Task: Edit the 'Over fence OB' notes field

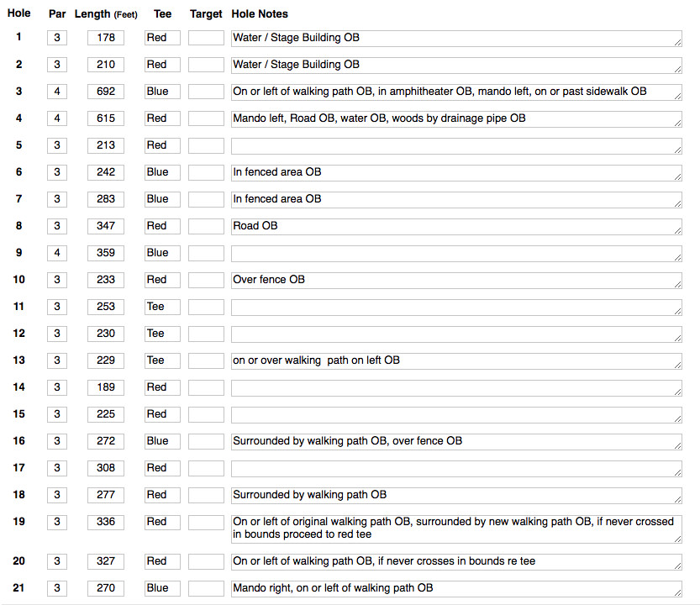Action: pos(456,281)
